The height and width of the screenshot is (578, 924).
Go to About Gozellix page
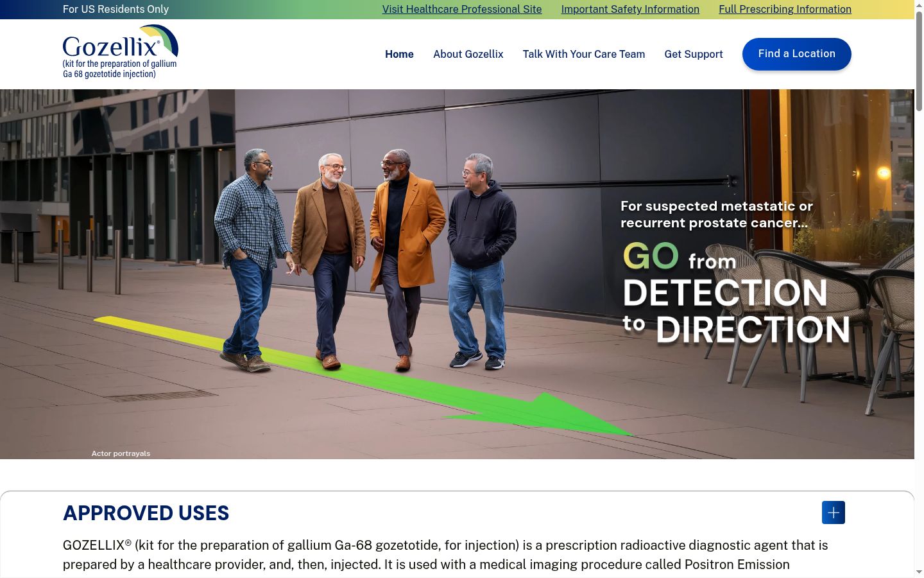(x=468, y=54)
